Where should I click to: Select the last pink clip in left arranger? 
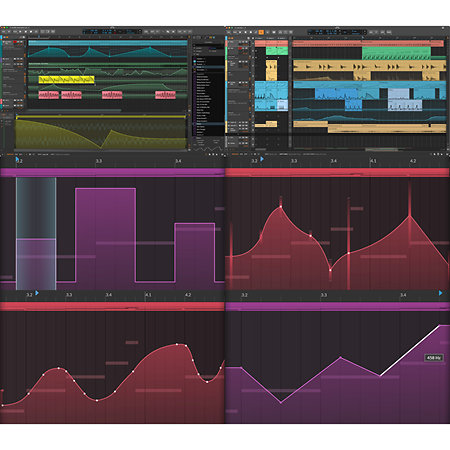click(165, 95)
